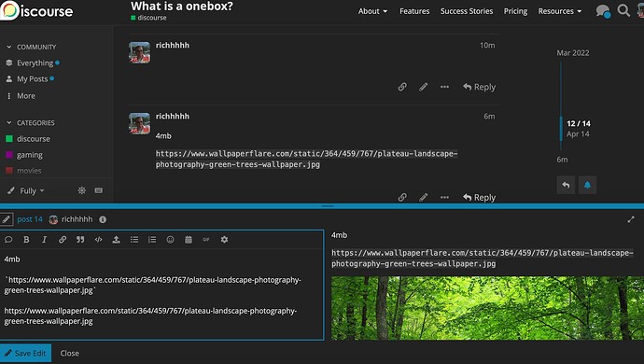Open the Pricing page
The width and height of the screenshot is (644, 364).
pos(515,11)
